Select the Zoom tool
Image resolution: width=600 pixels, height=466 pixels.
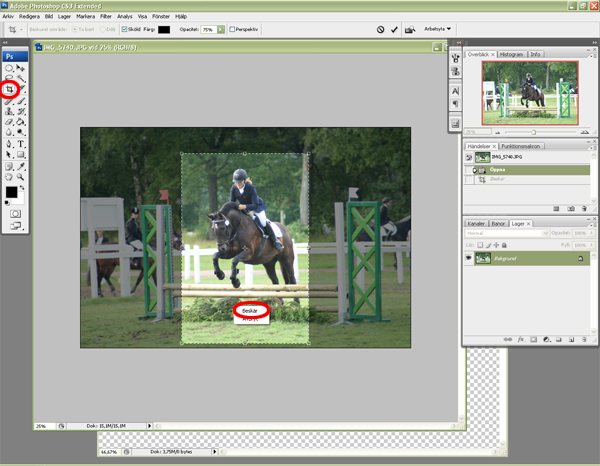(x=21, y=177)
